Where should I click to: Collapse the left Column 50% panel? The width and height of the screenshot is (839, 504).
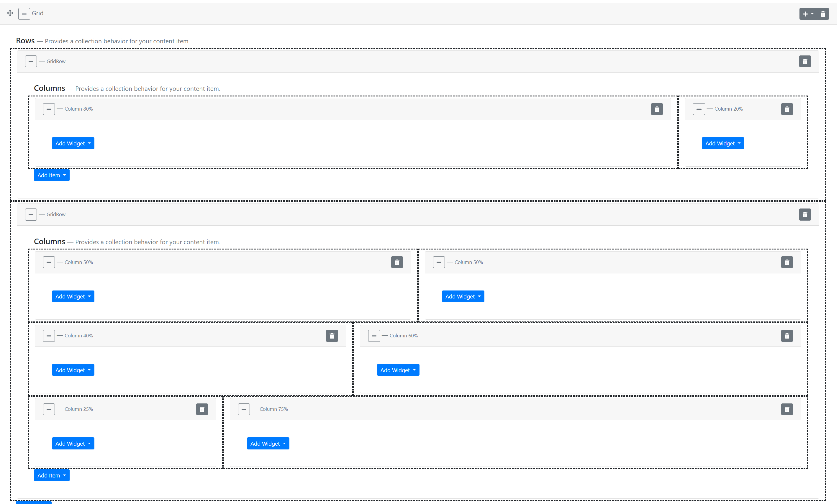point(49,262)
